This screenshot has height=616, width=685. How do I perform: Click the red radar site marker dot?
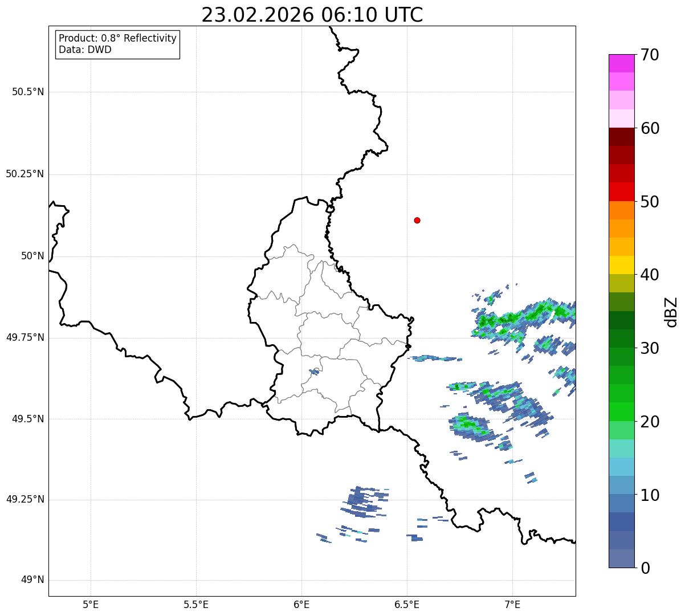click(417, 220)
